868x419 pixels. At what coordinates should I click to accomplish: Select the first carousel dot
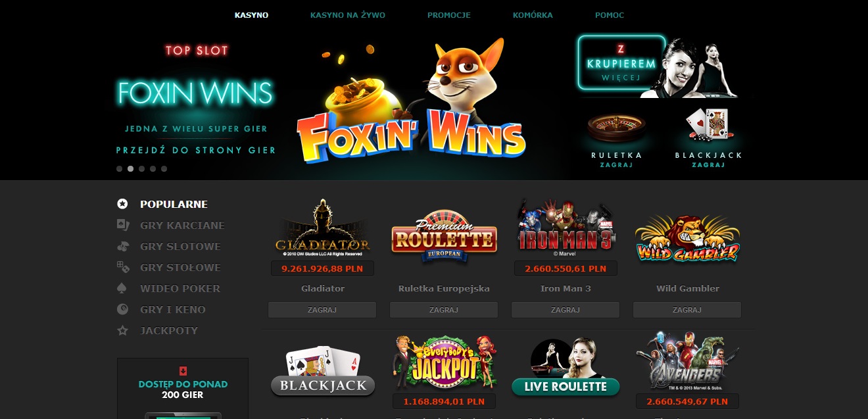pos(119,168)
